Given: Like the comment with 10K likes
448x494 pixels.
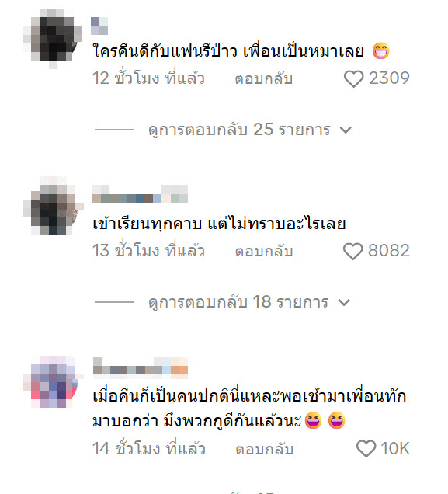Looking at the screenshot, I should [x=366, y=449].
